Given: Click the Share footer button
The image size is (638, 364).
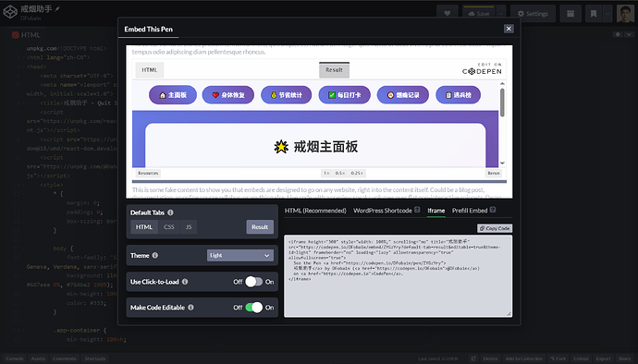Looking at the screenshot, I should (x=624, y=358).
